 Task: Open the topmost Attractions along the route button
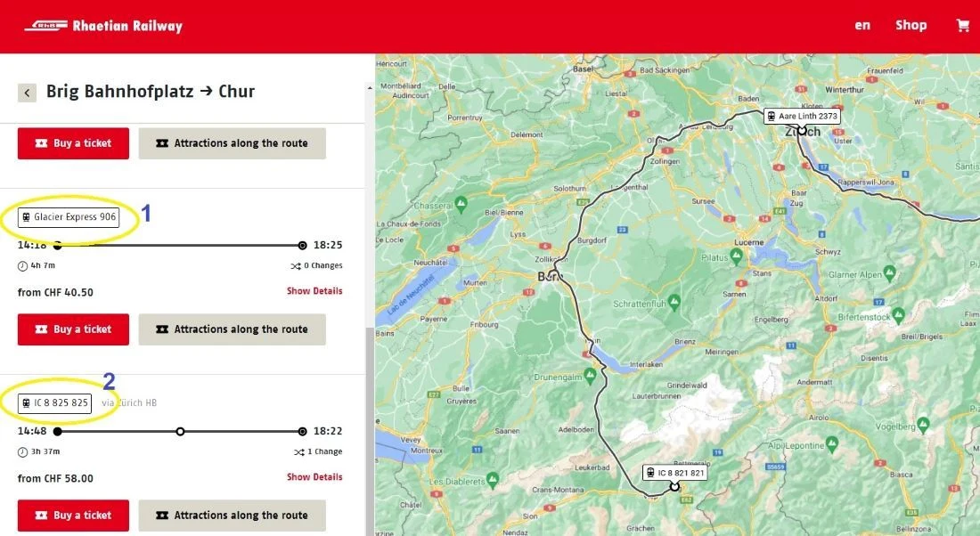(x=232, y=143)
